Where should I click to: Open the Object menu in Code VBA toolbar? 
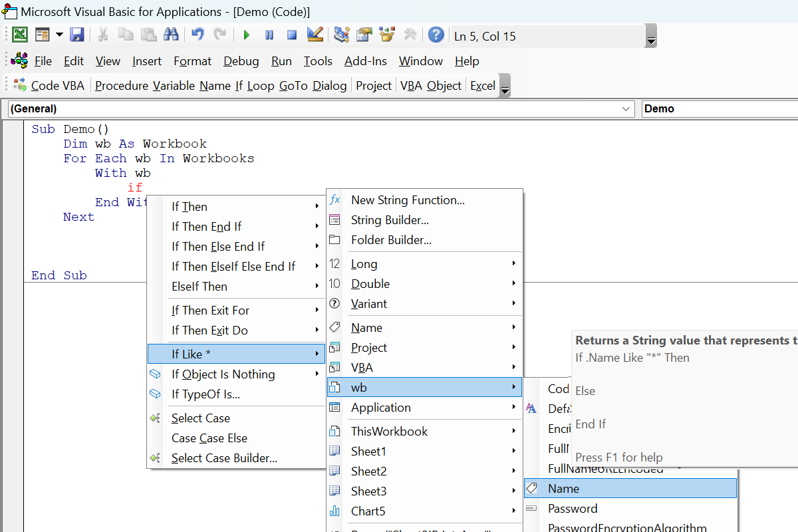coord(444,86)
